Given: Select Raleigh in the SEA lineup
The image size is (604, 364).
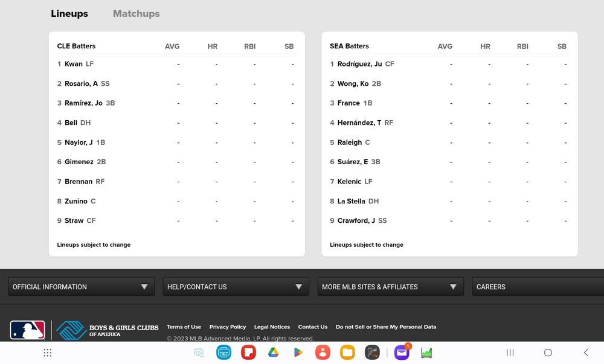Looking at the screenshot, I should click(350, 142).
